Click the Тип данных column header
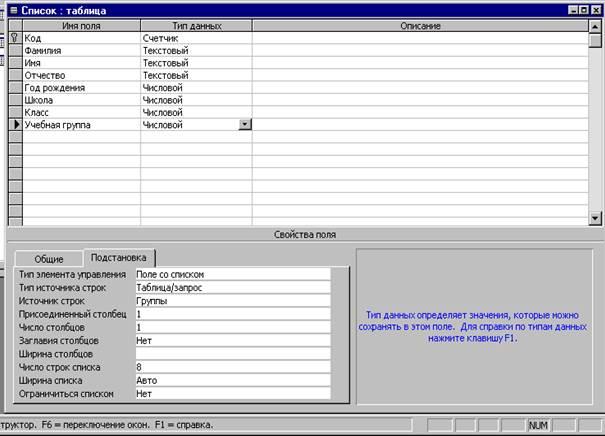The height and width of the screenshot is (436, 605). tap(196, 24)
